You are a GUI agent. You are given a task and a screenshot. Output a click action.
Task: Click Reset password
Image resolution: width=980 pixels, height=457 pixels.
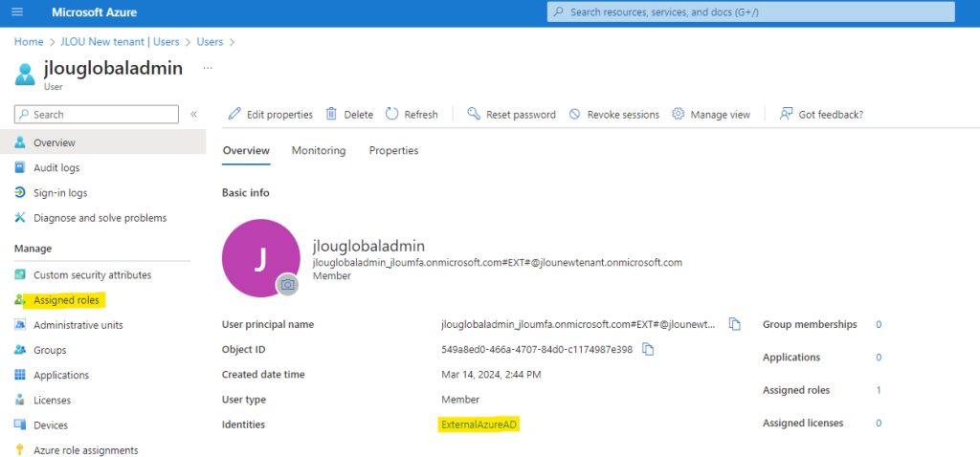[x=521, y=115]
